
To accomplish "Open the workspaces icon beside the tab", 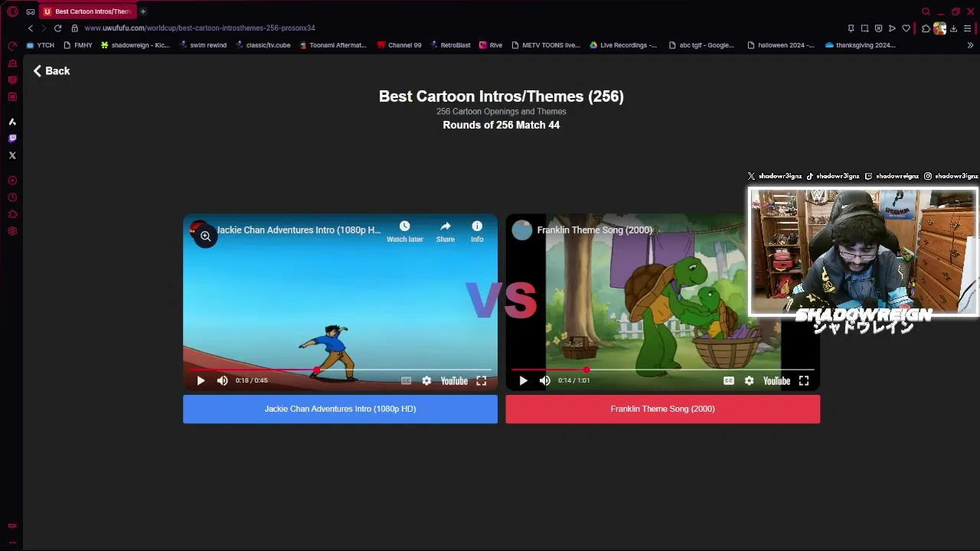I will pos(31,11).
